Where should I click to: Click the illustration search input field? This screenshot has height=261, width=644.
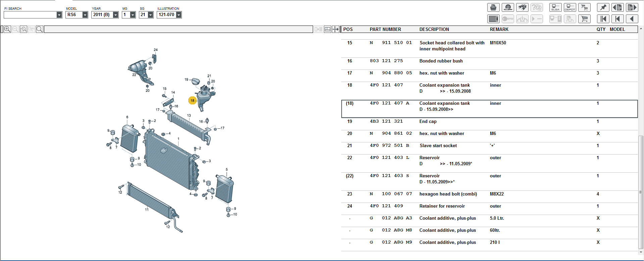[x=178, y=29]
